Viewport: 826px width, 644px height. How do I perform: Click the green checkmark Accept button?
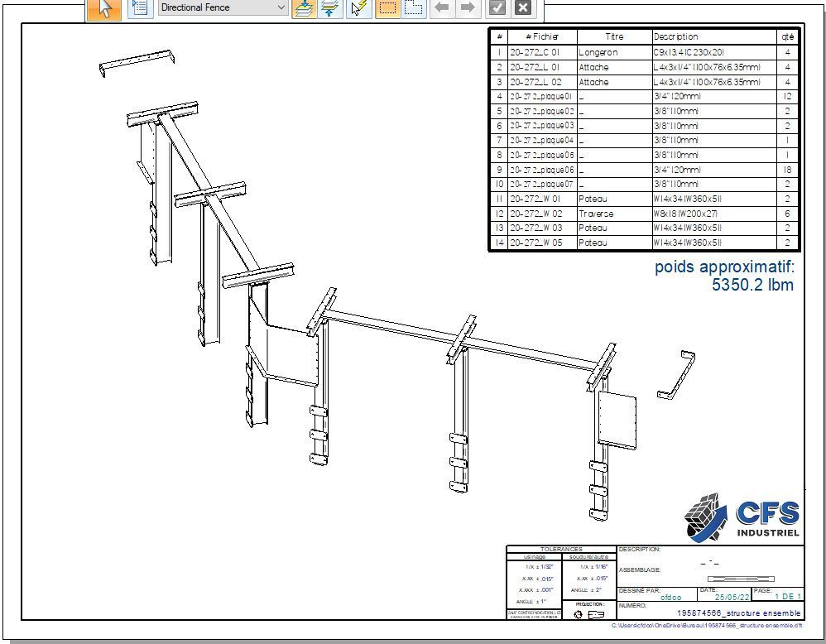click(x=497, y=8)
